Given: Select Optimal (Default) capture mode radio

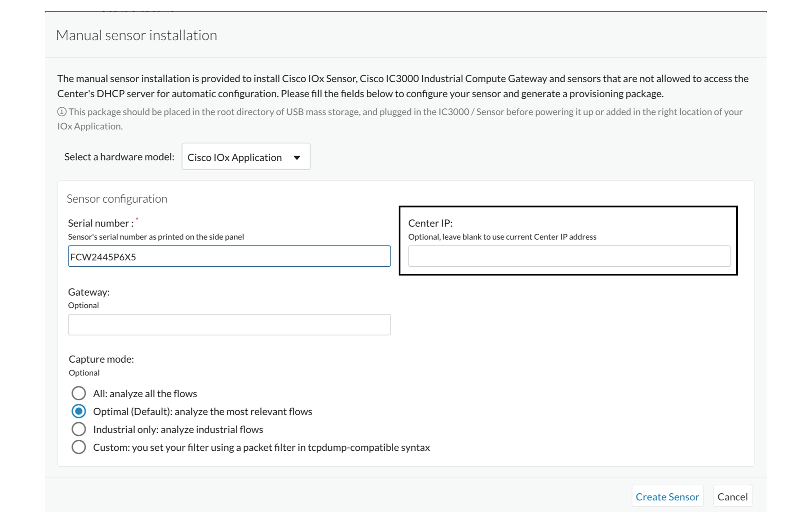Looking at the screenshot, I should [x=79, y=411].
